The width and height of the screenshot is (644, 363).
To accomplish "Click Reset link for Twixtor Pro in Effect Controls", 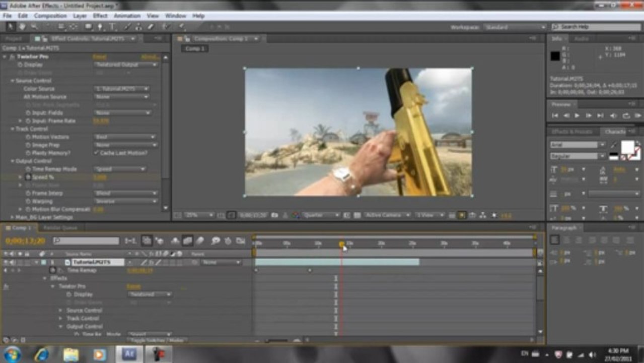I will 99,56.
